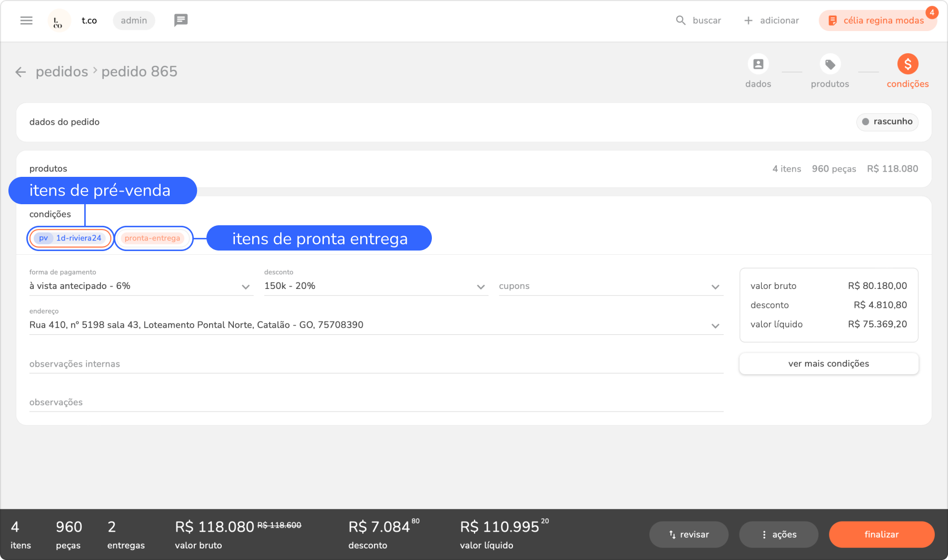Viewport: 948px width, 560px height.
Task: Open the desconto dropdown
Action: coord(480,287)
